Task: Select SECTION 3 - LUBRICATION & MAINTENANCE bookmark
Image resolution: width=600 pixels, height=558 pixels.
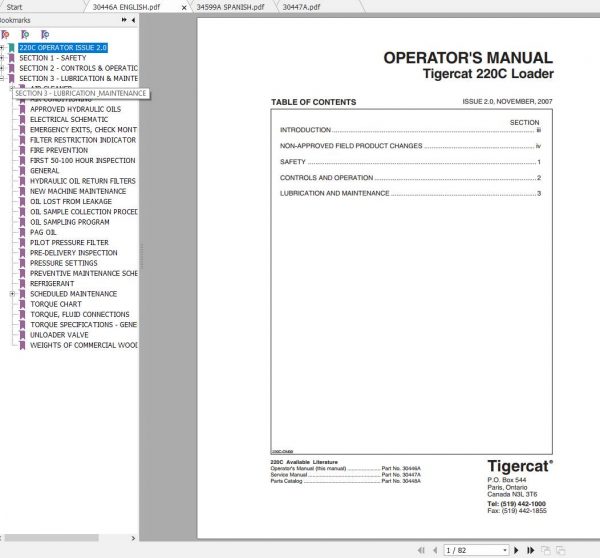Action: (x=78, y=78)
